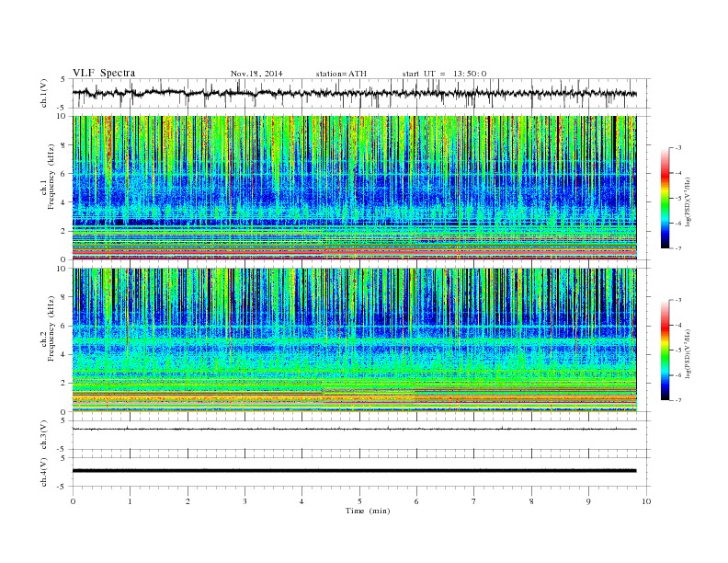Click the thick ch.4 voltage waveform trace

click(x=355, y=471)
